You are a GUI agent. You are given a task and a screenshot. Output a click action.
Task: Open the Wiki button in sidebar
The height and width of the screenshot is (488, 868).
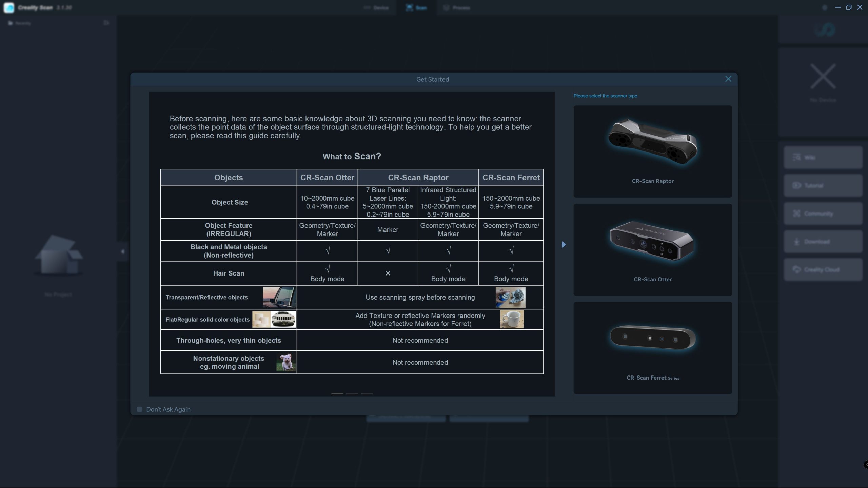coord(823,157)
